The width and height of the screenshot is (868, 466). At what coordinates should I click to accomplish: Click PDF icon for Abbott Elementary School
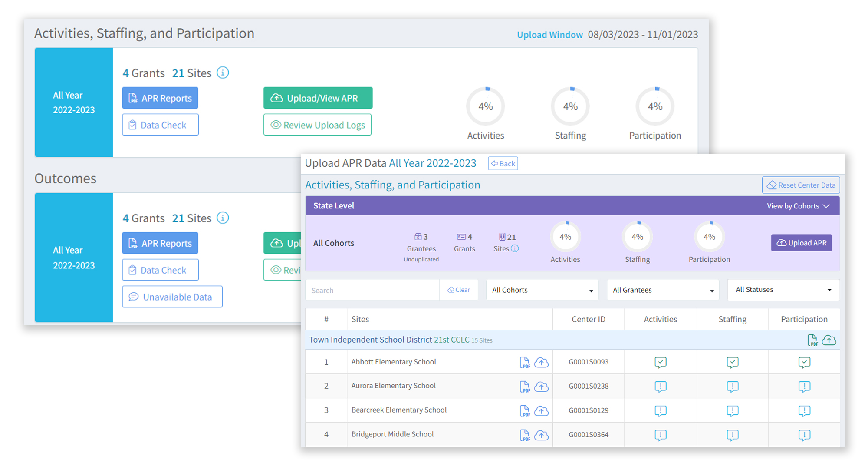click(x=524, y=362)
